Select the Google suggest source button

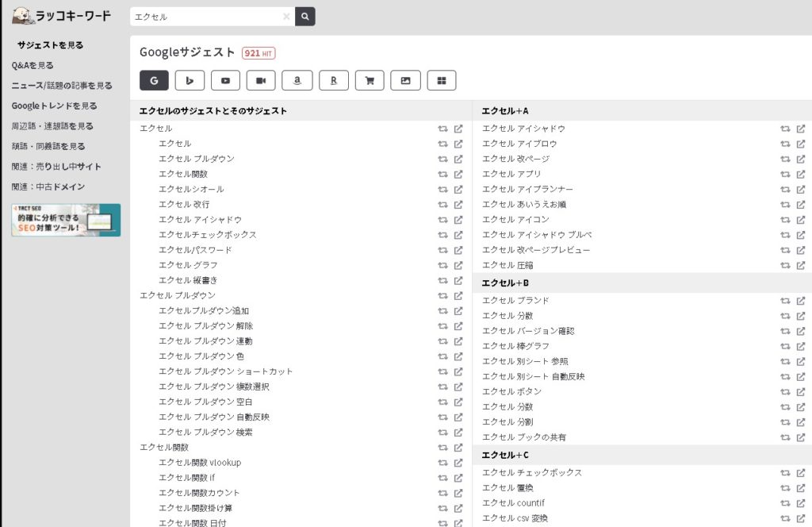[x=154, y=80]
